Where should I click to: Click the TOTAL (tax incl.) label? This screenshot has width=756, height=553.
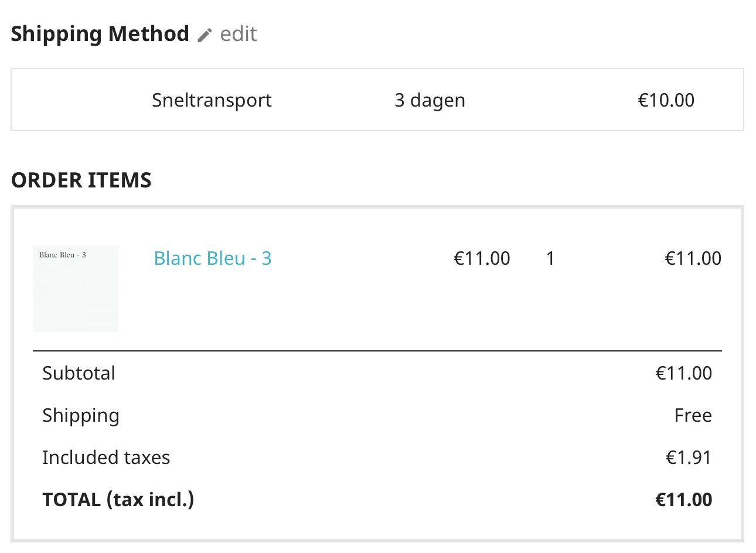coord(118,500)
